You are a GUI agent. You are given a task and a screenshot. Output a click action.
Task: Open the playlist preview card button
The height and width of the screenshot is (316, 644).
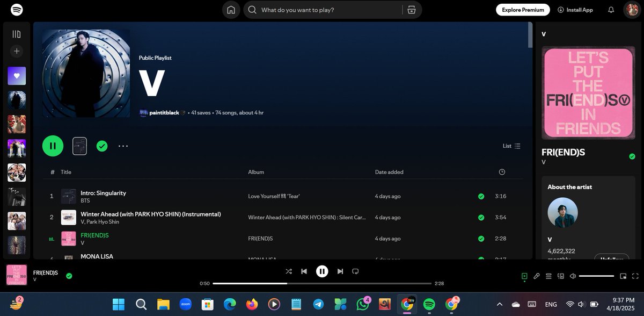79,146
